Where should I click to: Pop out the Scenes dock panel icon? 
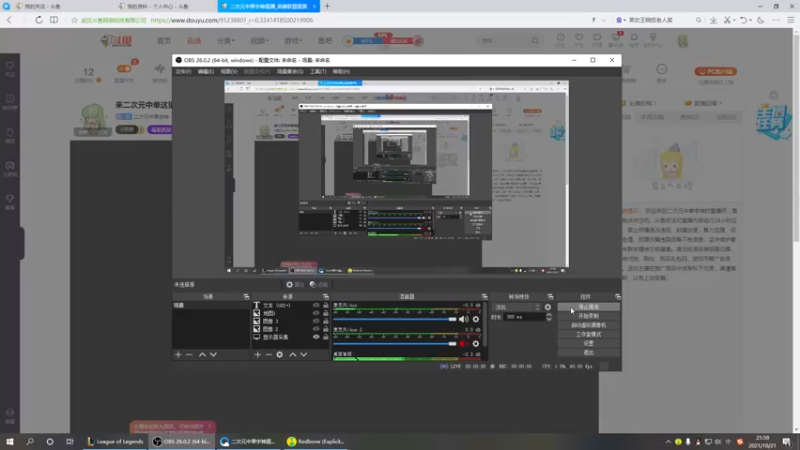[x=246, y=296]
